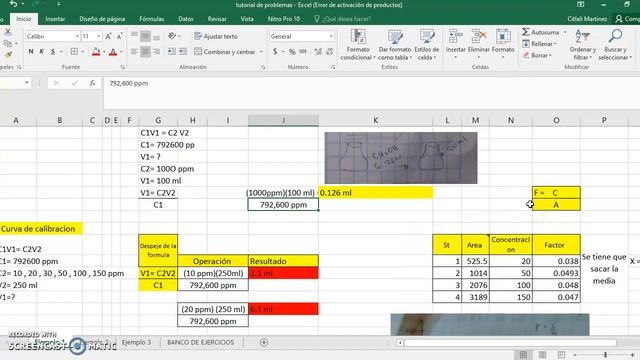Open the Fuente dialog launcher
Screen dimensions: 640x360
pos(122,67)
